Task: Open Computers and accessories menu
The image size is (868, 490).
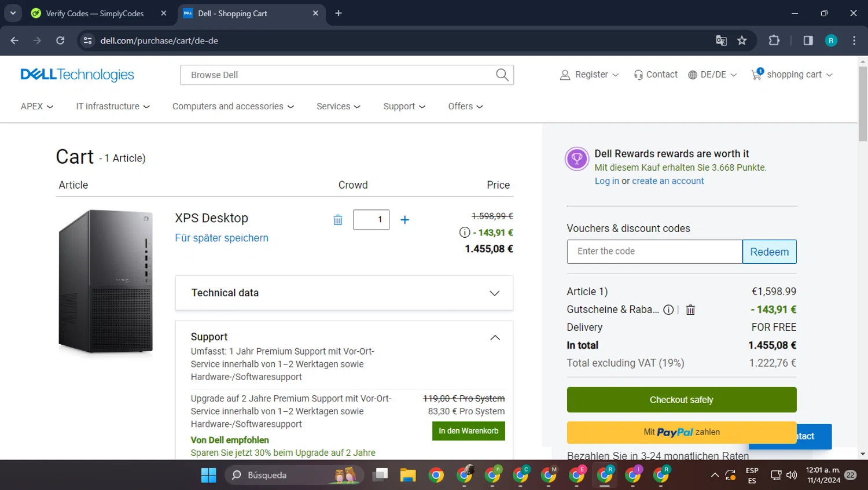Action: [233, 106]
